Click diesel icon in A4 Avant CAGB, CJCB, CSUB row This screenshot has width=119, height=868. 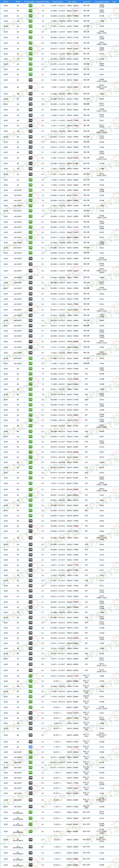point(30,259)
